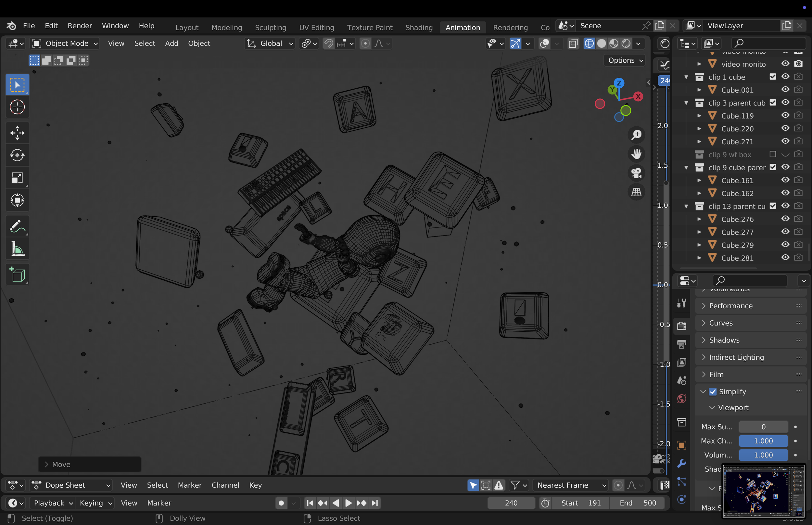
Task: Switch to rendered viewport shading
Action: pos(626,44)
